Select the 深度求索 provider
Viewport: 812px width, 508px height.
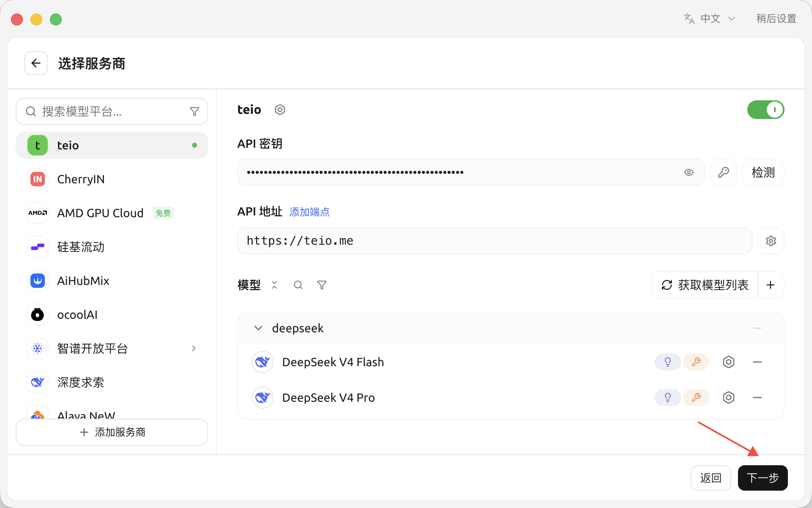[x=112, y=382]
